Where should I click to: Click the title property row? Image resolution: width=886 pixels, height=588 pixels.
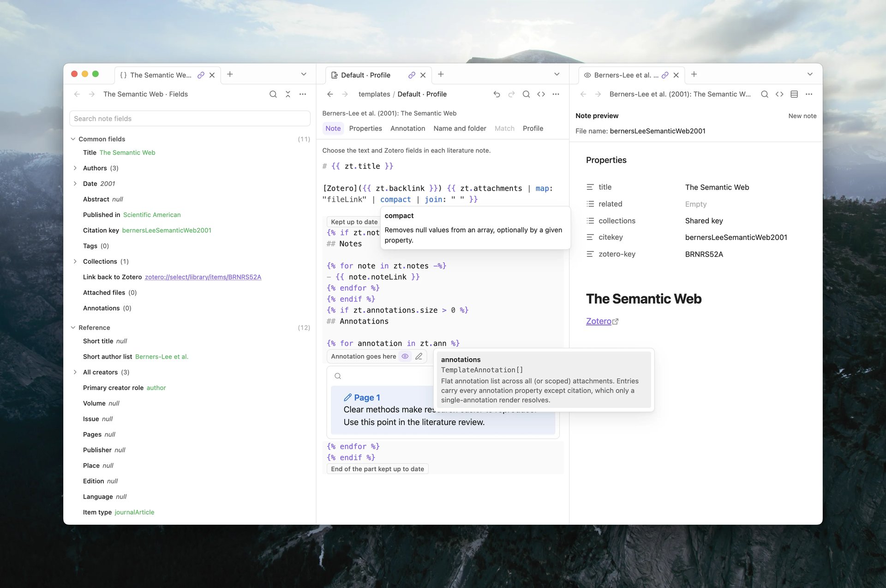[x=696, y=187]
